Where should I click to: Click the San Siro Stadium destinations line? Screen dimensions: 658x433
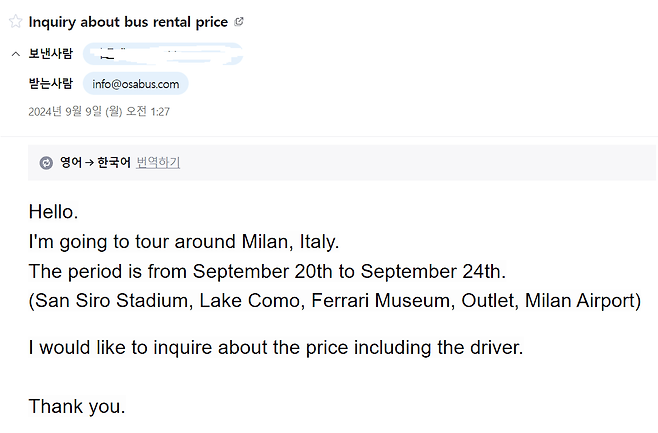(x=335, y=300)
